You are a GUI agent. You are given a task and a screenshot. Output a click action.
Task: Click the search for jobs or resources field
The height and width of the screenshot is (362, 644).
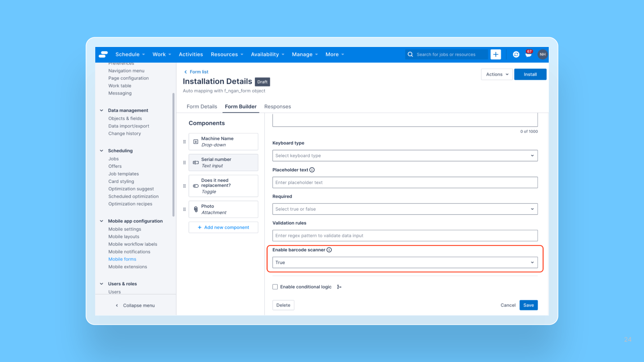click(446, 54)
